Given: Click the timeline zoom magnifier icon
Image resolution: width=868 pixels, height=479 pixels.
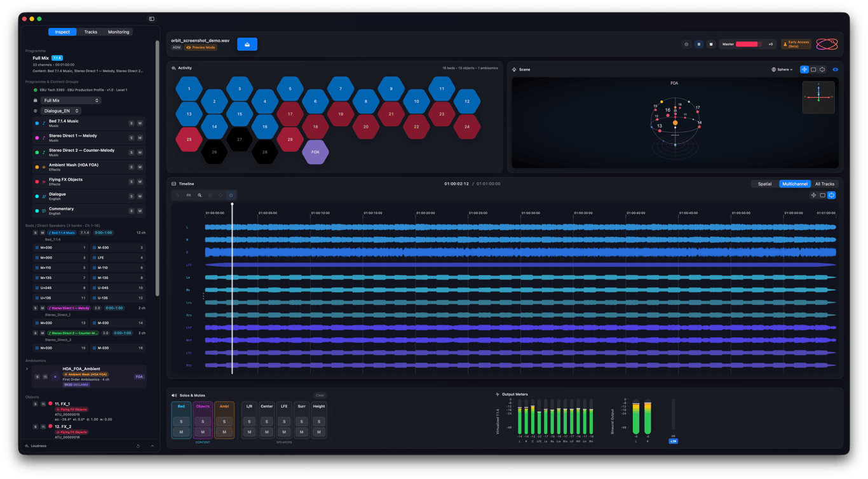Looking at the screenshot, I should pos(200,196).
